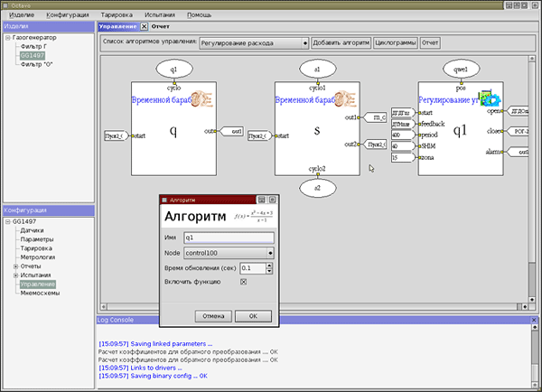Select the q1 ellipse node
The height and width of the screenshot is (392, 542).
tap(174, 70)
